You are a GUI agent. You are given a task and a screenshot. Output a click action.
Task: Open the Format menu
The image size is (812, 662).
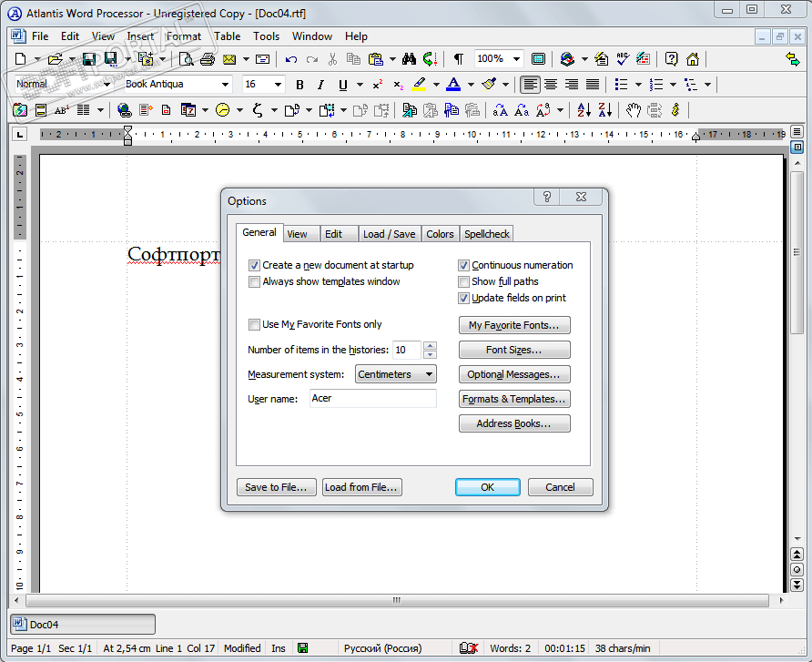184,36
